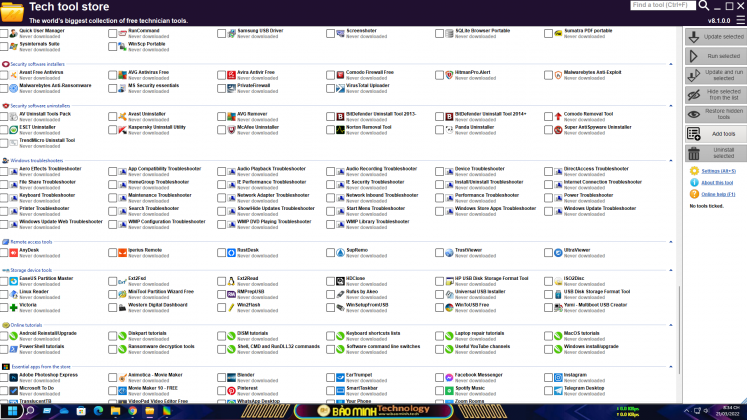Click the Iperius Remote icon

[x=122, y=253]
